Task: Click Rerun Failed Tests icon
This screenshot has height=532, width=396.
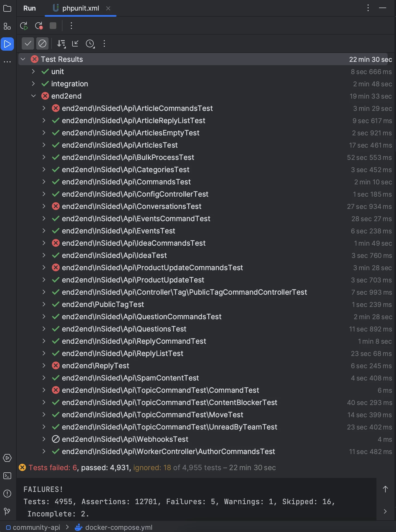Action: pos(39,26)
